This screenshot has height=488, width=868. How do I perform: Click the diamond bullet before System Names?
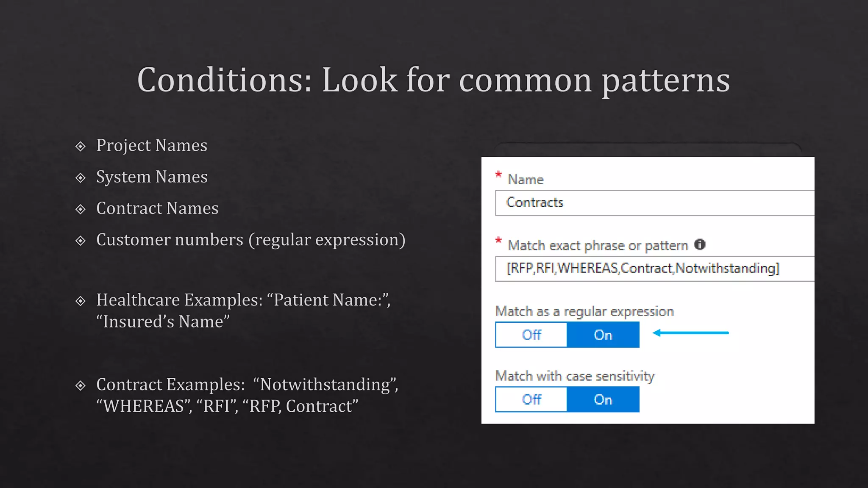(81, 178)
